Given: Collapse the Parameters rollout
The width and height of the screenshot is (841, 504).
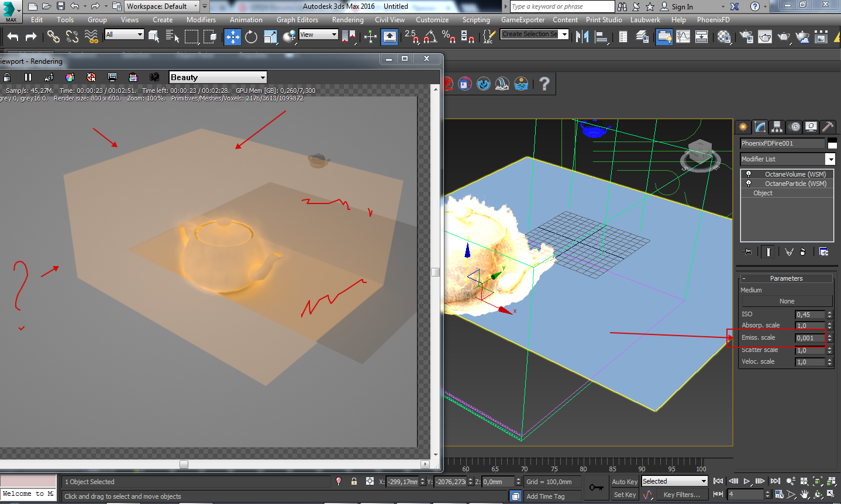Looking at the screenshot, I should (786, 278).
